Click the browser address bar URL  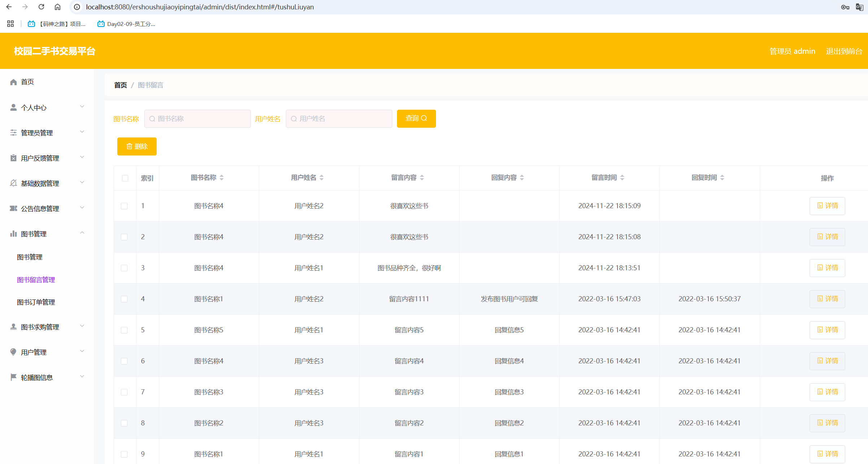[200, 7]
